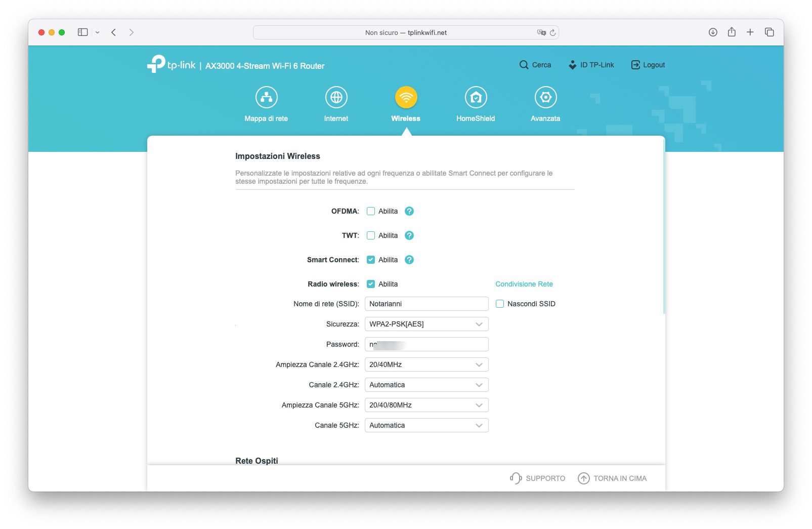Open the Canale 5GHz dropdown

426,425
